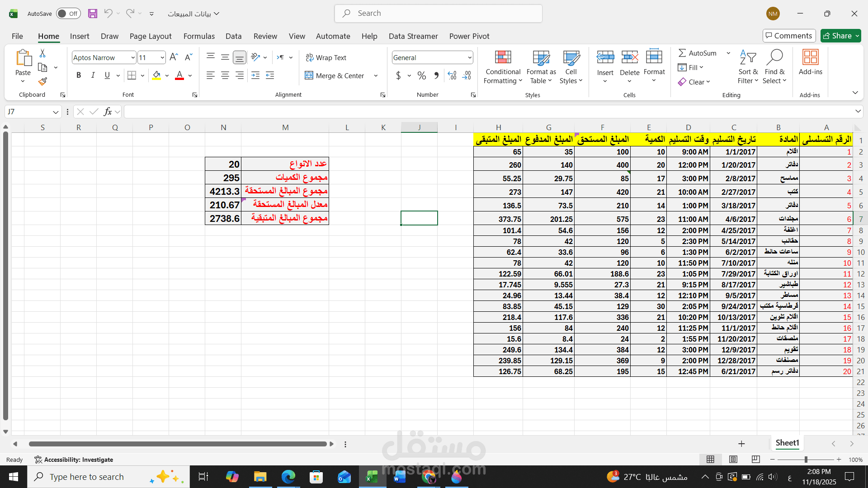This screenshot has width=868, height=488.
Task: Open the Data tab
Action: (234, 36)
